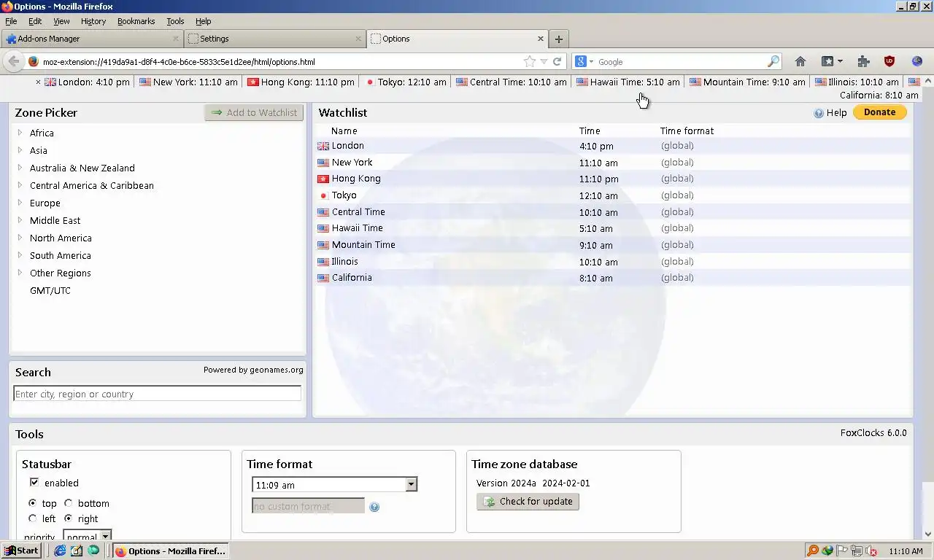
Task: Select the Mountain Time Watchlist row
Action: [613, 245]
